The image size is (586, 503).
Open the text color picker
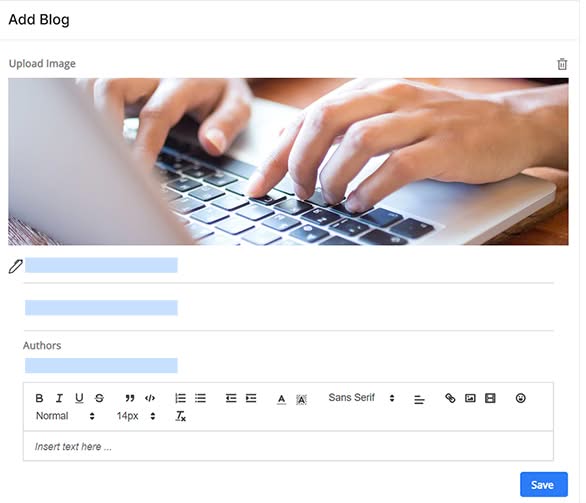[282, 399]
